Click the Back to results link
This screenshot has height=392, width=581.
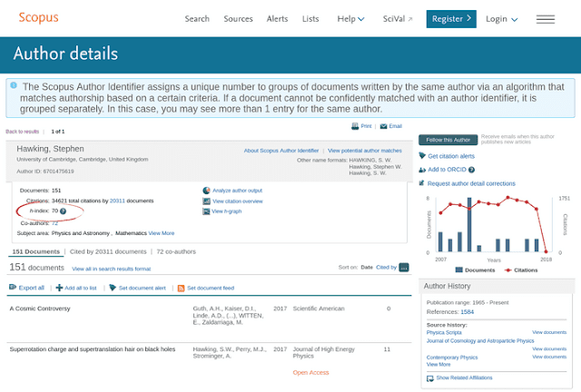(x=22, y=132)
